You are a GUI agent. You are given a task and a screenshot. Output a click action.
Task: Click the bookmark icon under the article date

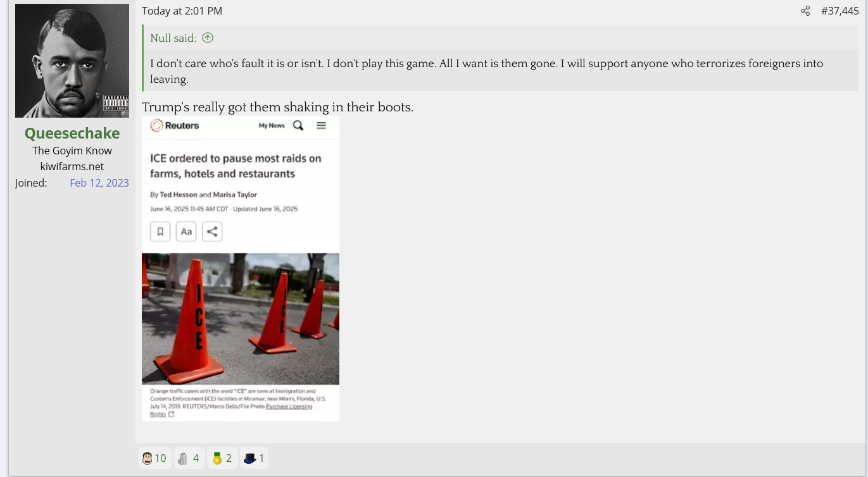(160, 232)
